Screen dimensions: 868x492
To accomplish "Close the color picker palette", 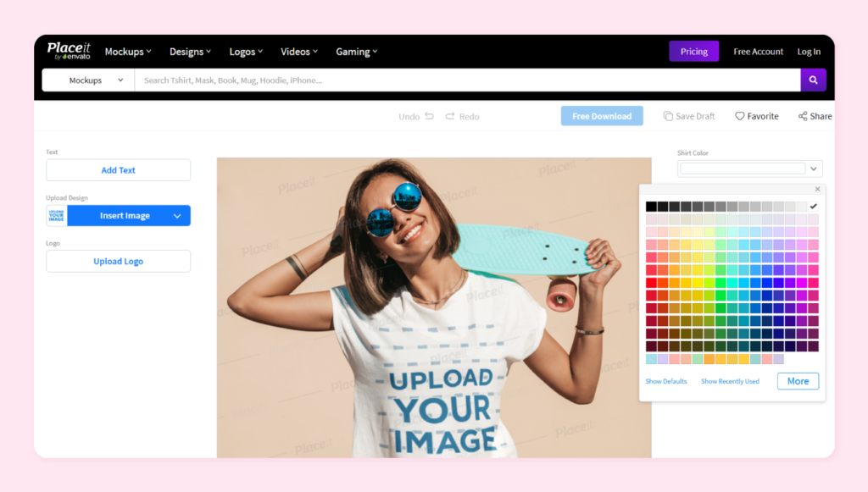I will tap(817, 190).
